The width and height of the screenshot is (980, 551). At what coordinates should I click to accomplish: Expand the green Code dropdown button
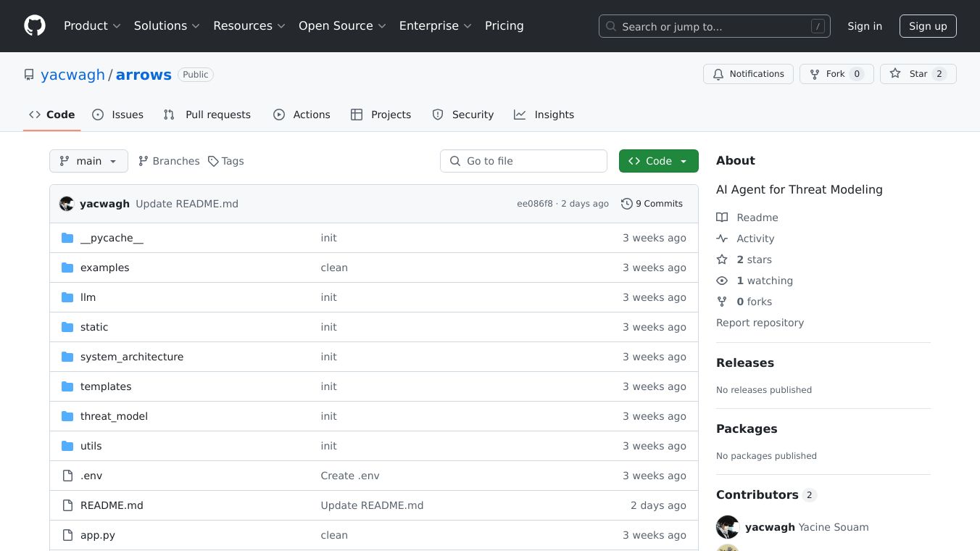658,161
